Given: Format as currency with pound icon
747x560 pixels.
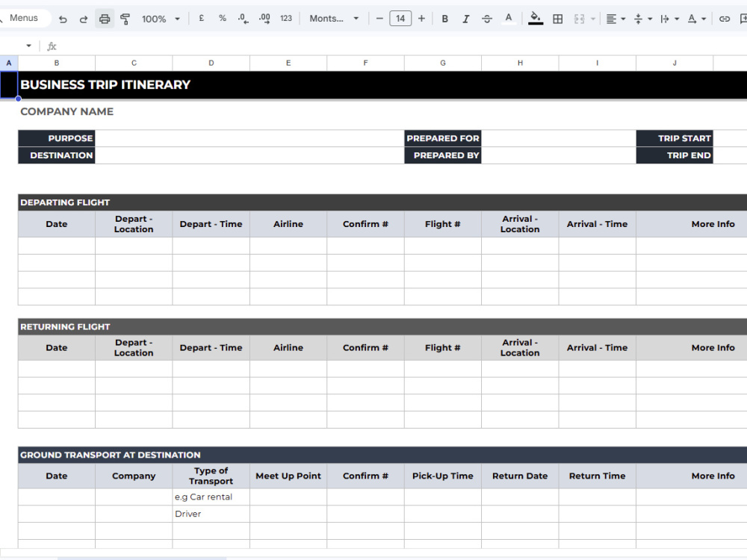Looking at the screenshot, I should click(202, 19).
